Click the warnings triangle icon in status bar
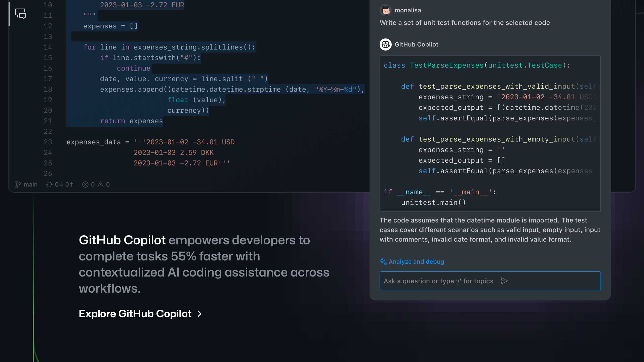This screenshot has height=362, width=644. coord(100,185)
